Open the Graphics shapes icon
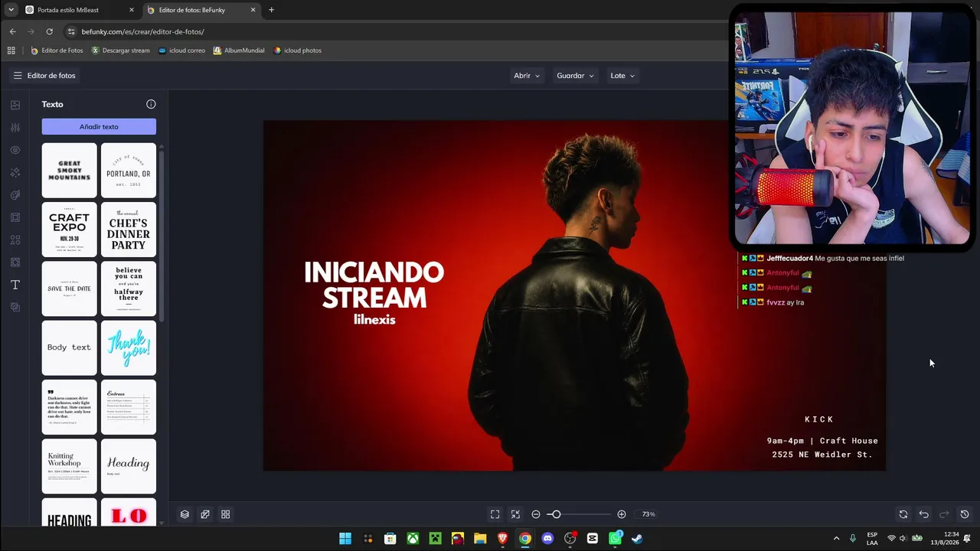 click(15, 240)
